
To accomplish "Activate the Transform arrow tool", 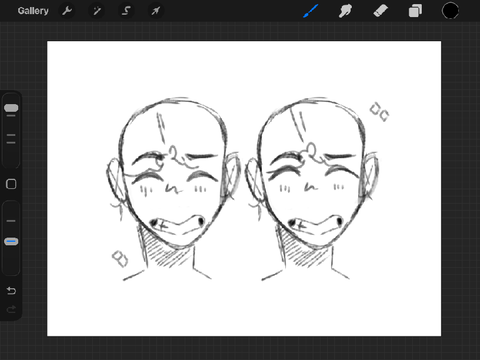I will pyautogui.click(x=155, y=11).
